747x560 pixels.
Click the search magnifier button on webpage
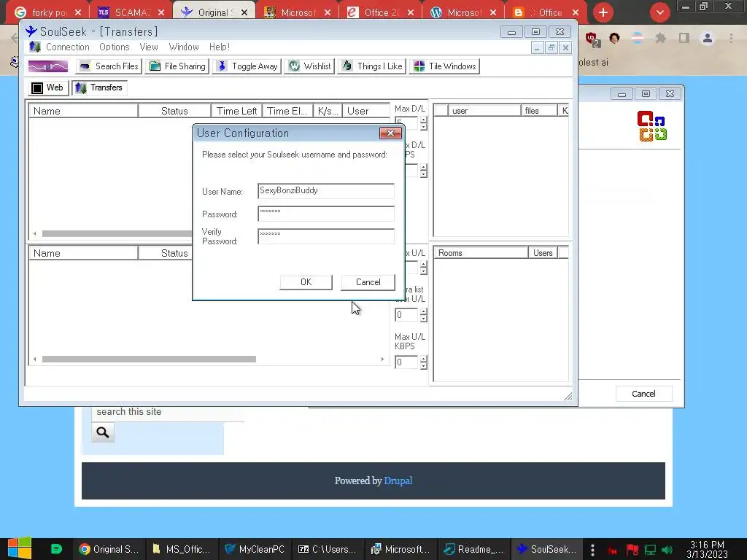pyautogui.click(x=103, y=432)
